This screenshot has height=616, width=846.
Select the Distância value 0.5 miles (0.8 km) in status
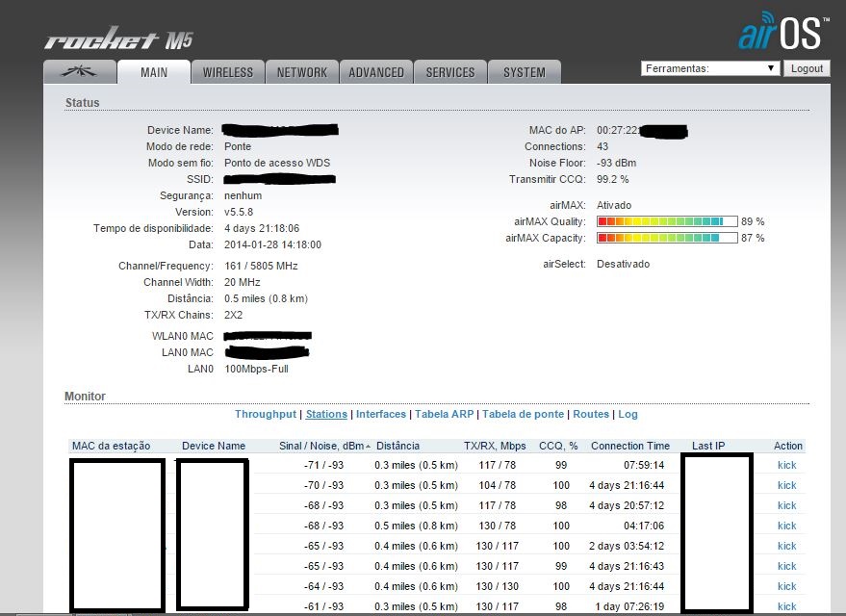(266, 298)
